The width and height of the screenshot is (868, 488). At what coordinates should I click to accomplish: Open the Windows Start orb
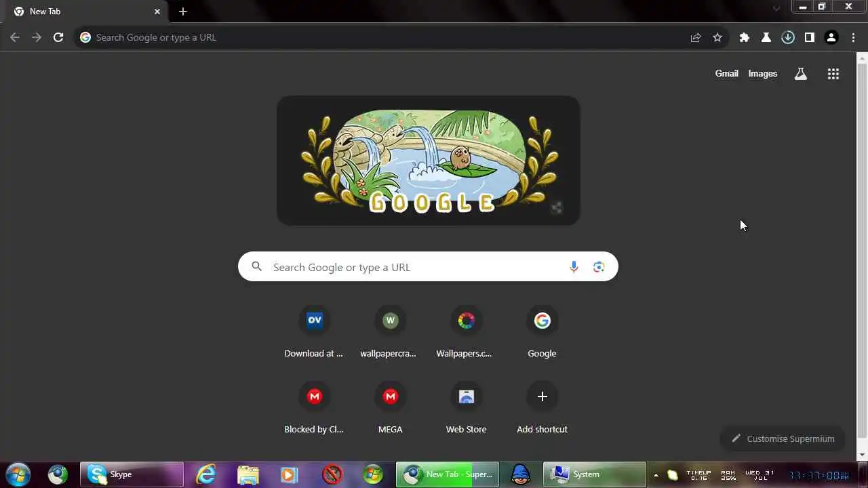18,474
